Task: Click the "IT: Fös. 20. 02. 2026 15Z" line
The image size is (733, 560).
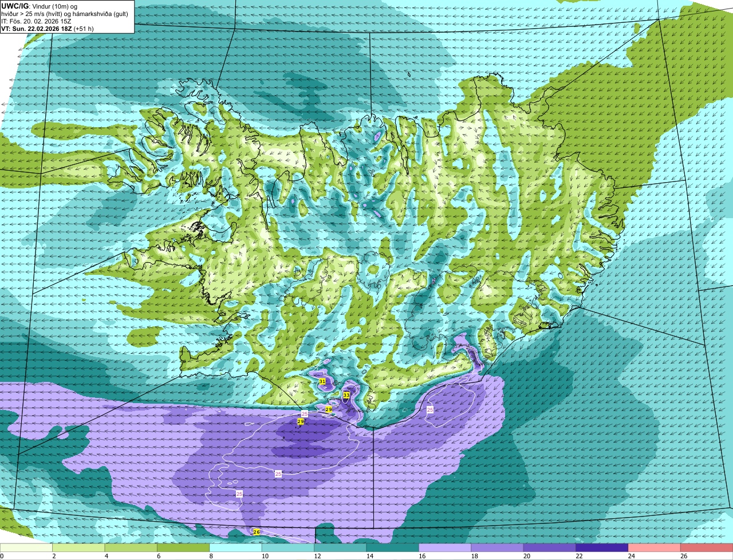Action: tap(36, 21)
